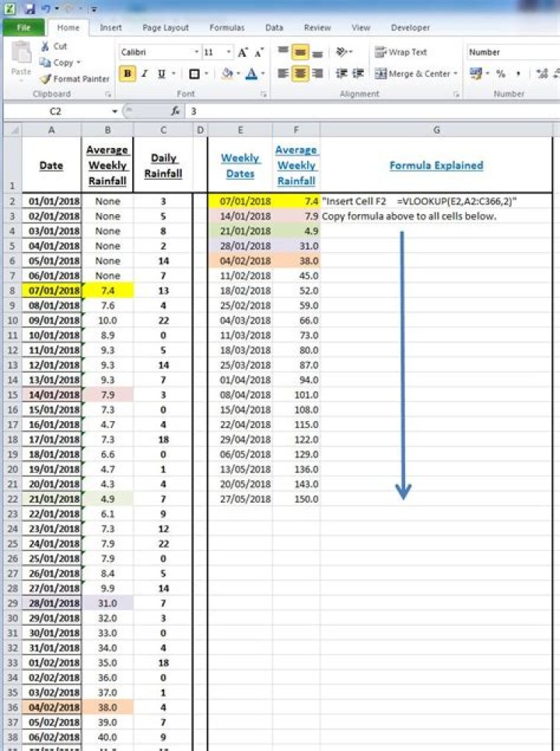
Task: Apply Font Color letter A
Action: (251, 74)
